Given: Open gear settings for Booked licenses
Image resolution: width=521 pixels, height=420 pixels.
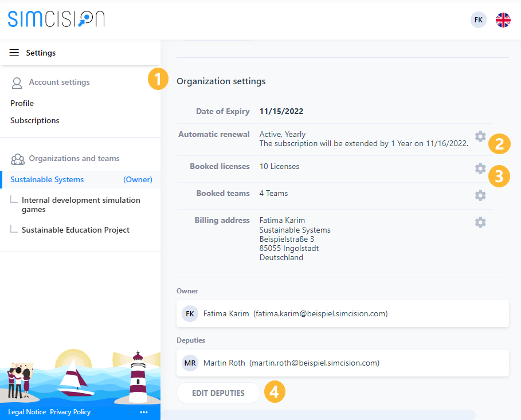Looking at the screenshot, I should pyautogui.click(x=480, y=168).
